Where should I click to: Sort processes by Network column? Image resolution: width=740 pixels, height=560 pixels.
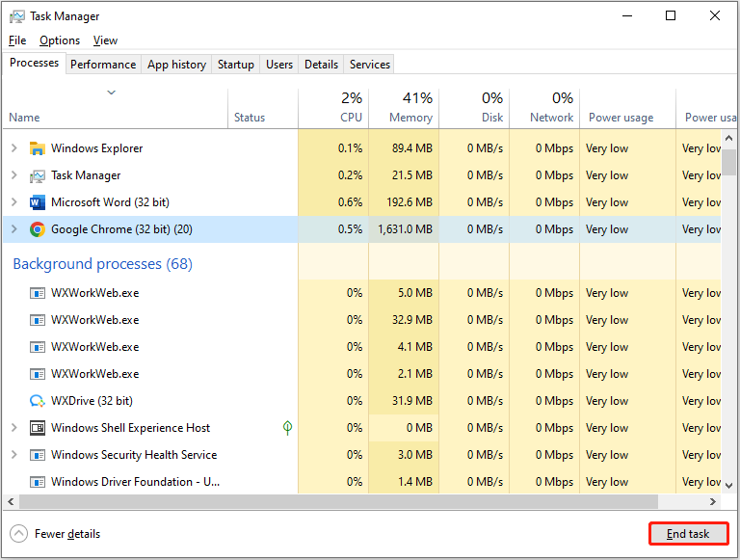[544, 109]
